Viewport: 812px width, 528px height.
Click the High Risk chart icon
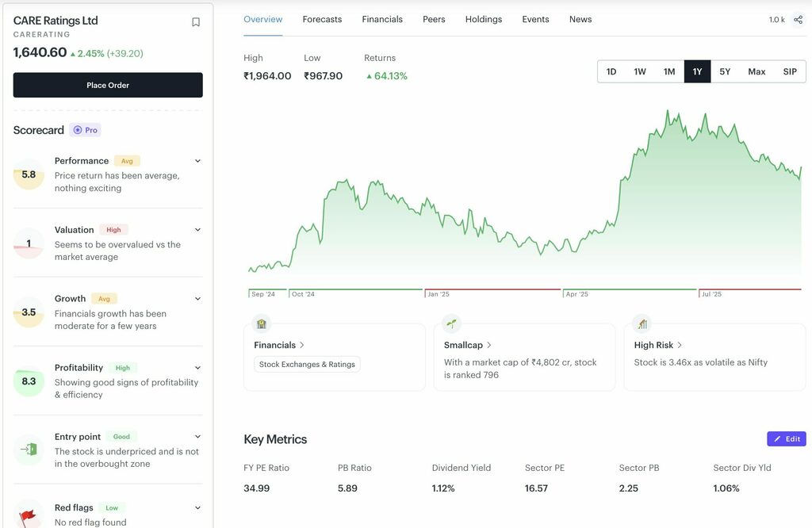coord(642,324)
